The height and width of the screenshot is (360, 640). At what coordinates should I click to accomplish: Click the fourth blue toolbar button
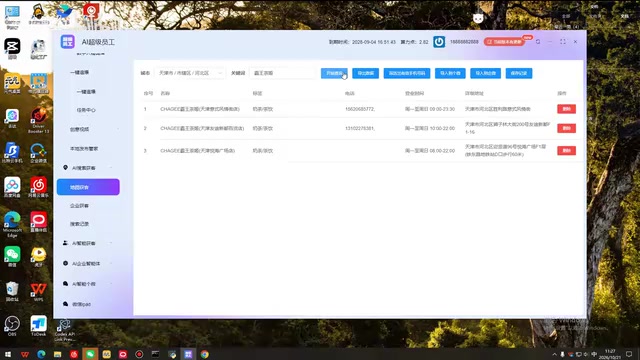pos(450,73)
